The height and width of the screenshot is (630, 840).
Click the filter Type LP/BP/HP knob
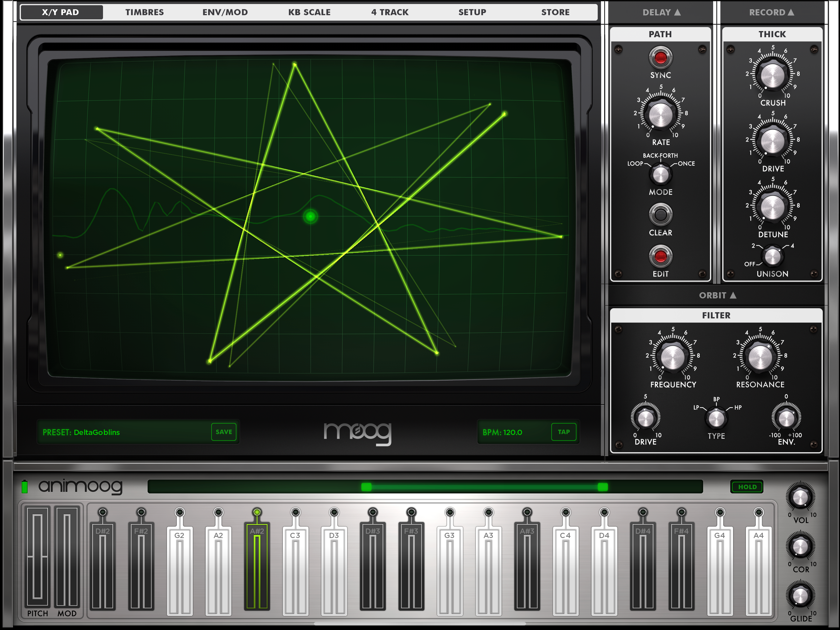click(716, 418)
